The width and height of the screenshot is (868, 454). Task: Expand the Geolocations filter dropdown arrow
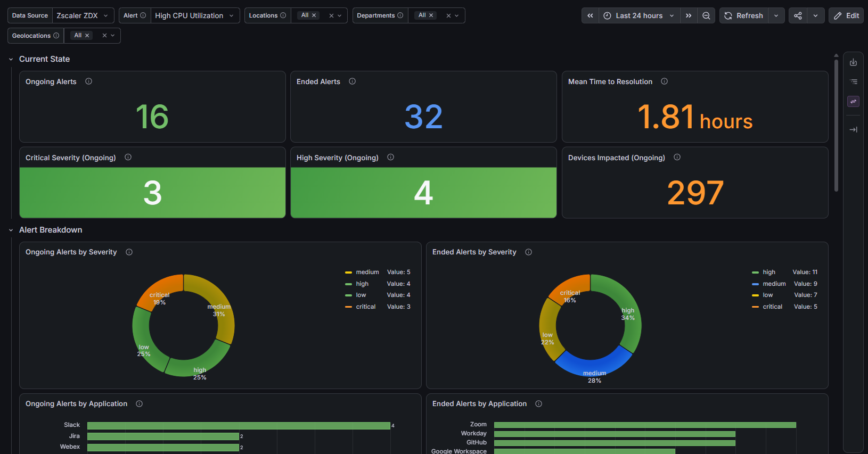click(113, 36)
